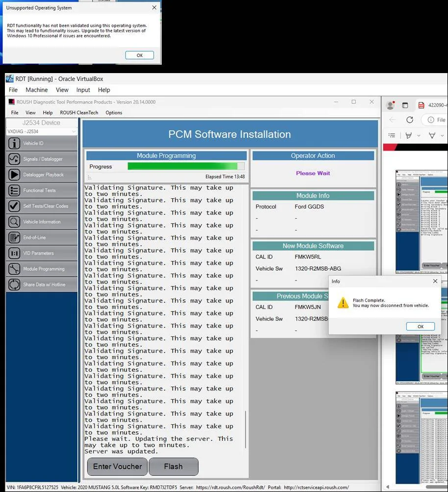Open Datalogger Playback play icon

pos(14,175)
